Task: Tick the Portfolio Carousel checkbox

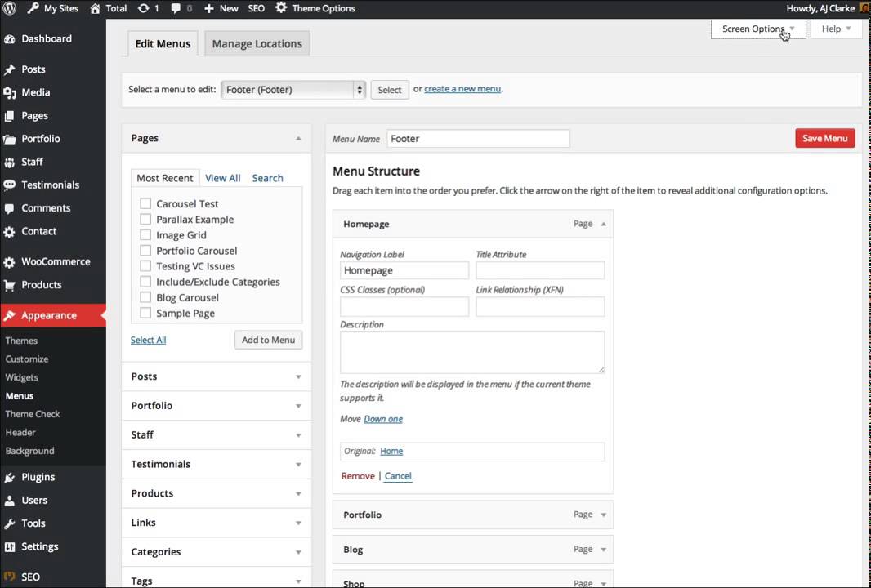Action: 145,251
